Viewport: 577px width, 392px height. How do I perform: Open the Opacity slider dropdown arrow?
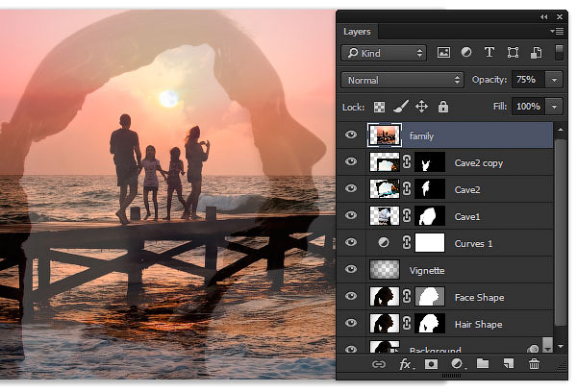tap(554, 80)
